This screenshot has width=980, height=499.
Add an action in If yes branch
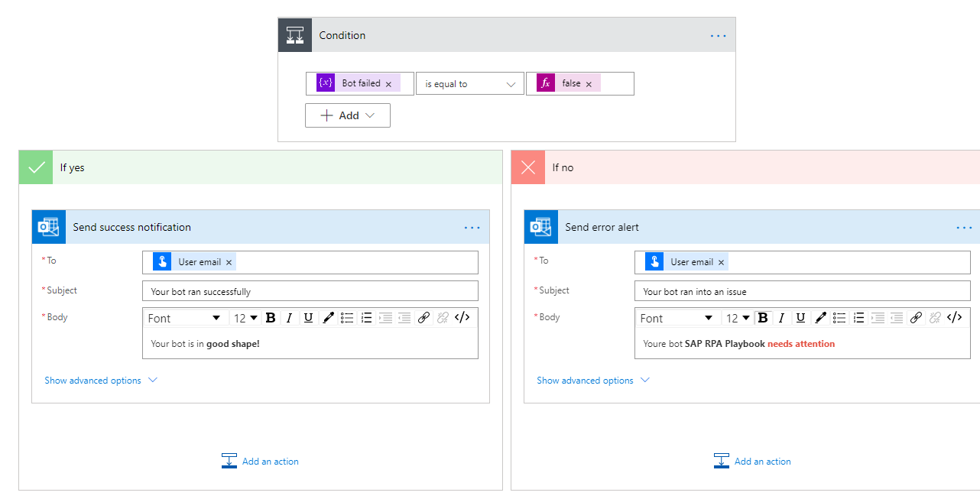click(x=260, y=461)
